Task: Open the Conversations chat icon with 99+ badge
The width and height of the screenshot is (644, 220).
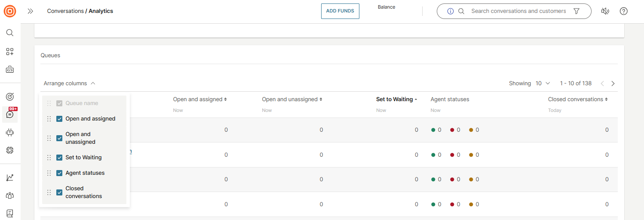Action: 10,115
